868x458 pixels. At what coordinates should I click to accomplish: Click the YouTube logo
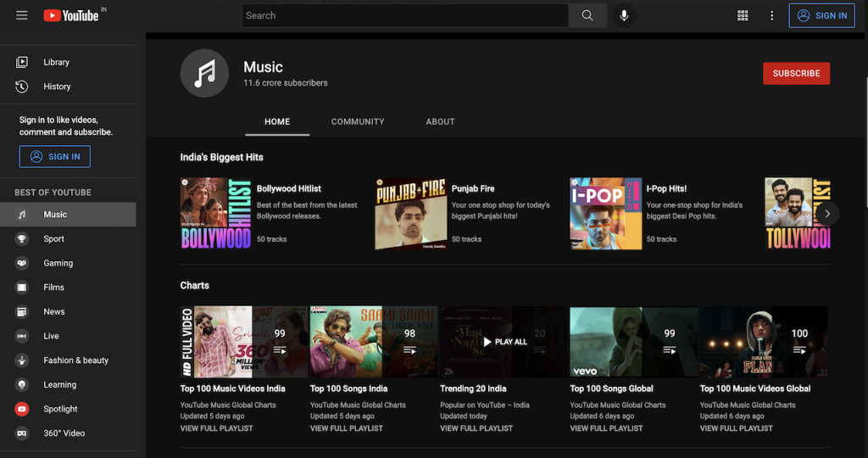click(x=71, y=15)
